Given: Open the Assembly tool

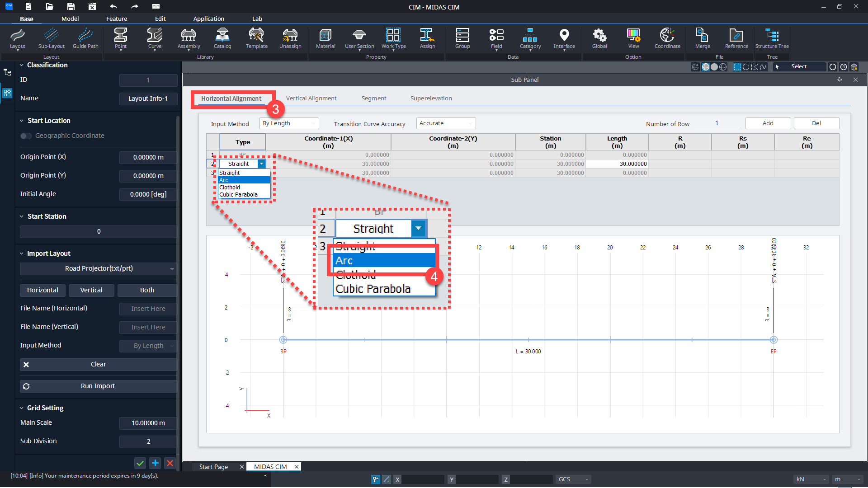Looking at the screenshot, I should (189, 38).
